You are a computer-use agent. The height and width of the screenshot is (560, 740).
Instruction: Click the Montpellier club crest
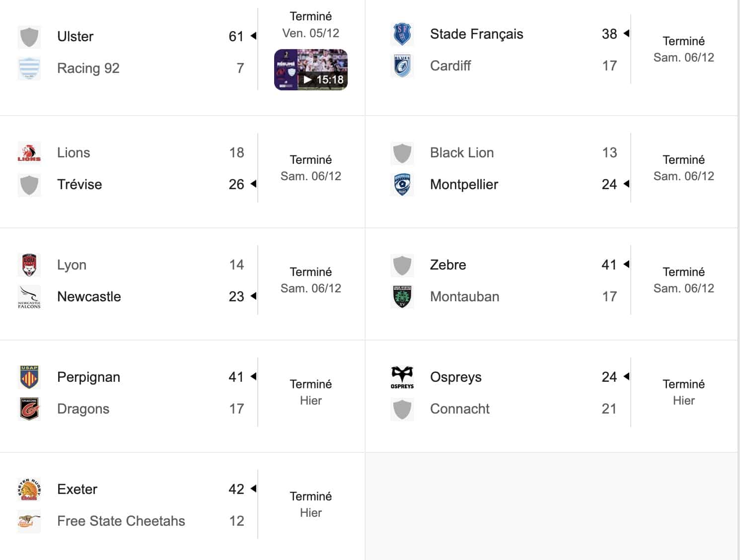pos(402,184)
